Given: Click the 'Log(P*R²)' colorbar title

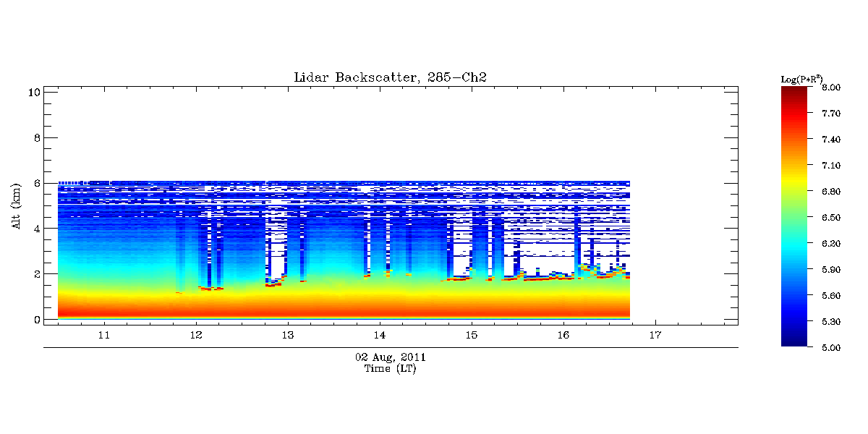Looking at the screenshot, I should [x=802, y=78].
